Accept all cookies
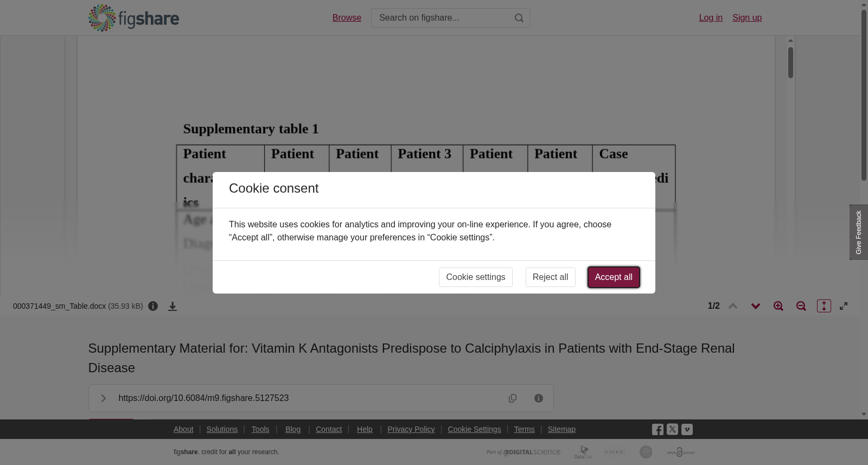 click(614, 277)
